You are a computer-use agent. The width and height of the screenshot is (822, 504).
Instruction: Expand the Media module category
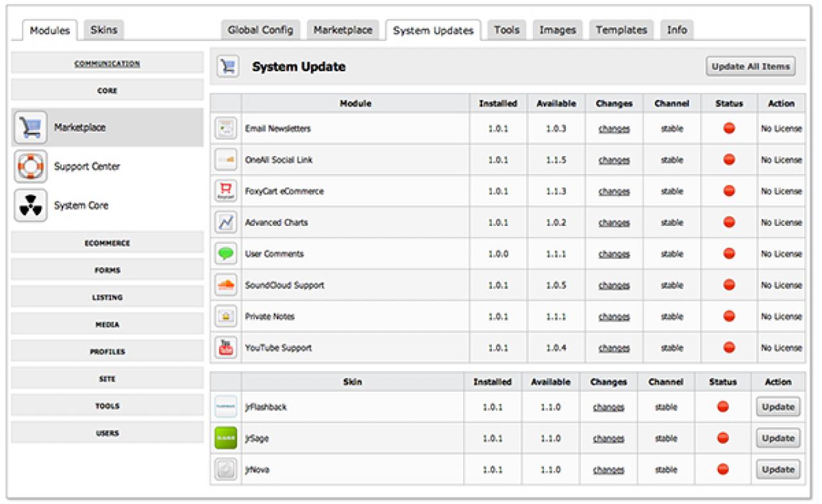pyautogui.click(x=107, y=325)
